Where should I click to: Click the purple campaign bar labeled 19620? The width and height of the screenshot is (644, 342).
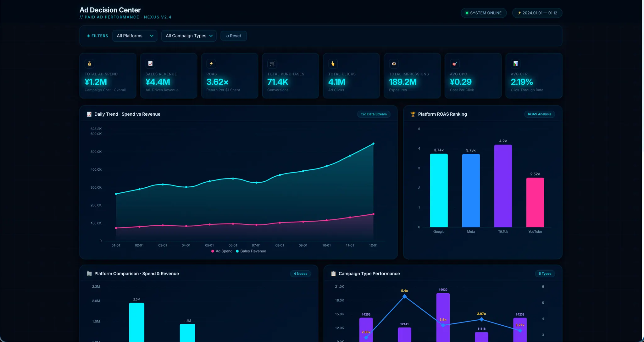[443, 317]
